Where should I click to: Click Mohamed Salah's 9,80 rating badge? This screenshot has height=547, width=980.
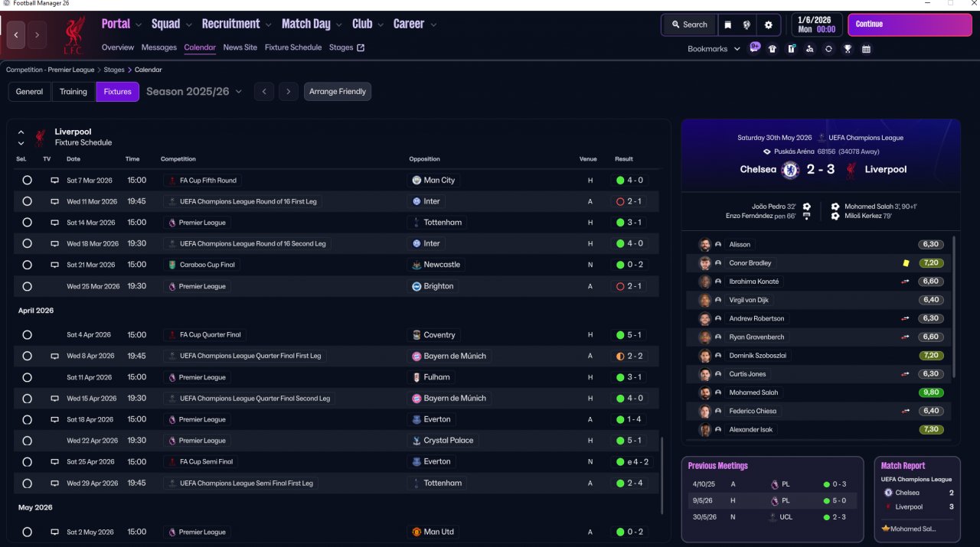[931, 392]
